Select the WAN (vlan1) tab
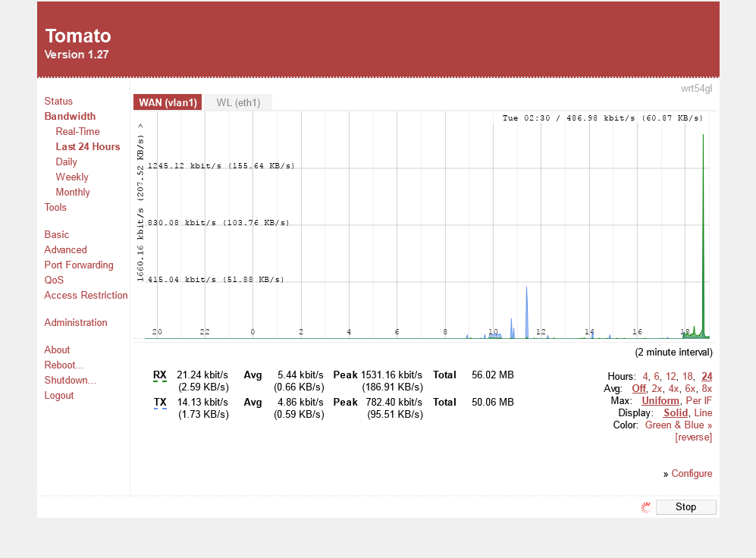Image resolution: width=756 pixels, height=558 pixels. 168,102
